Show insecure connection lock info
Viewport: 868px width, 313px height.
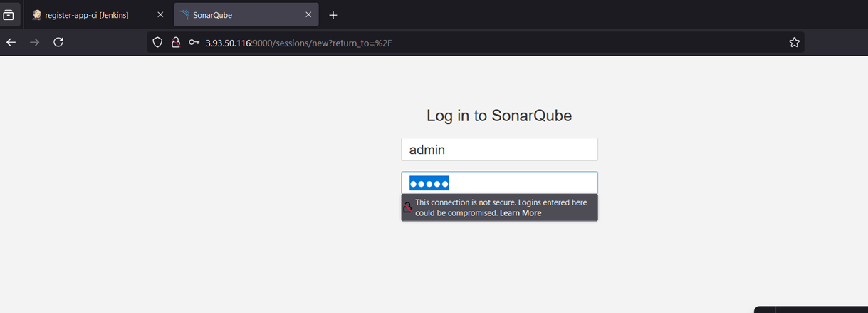pyautogui.click(x=175, y=42)
